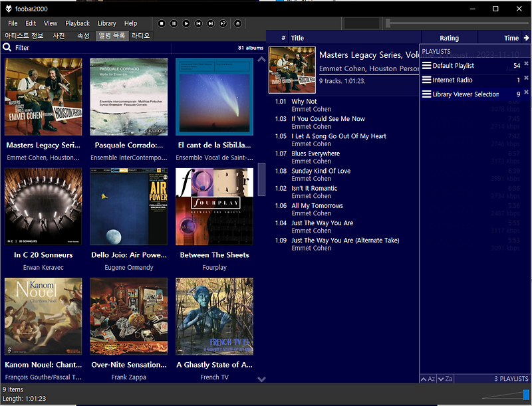Click playlist header album art thumbnail
The width and height of the screenshot is (532, 406).
[x=292, y=70]
